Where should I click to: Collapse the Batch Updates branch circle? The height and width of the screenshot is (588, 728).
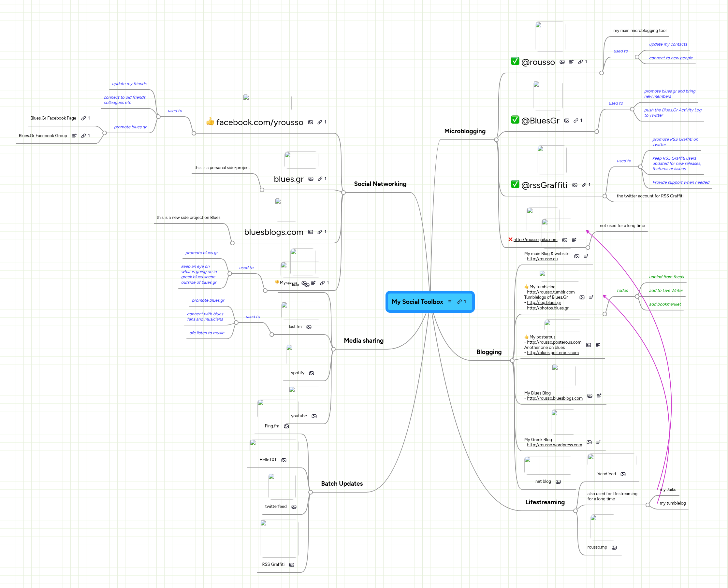coord(310,492)
